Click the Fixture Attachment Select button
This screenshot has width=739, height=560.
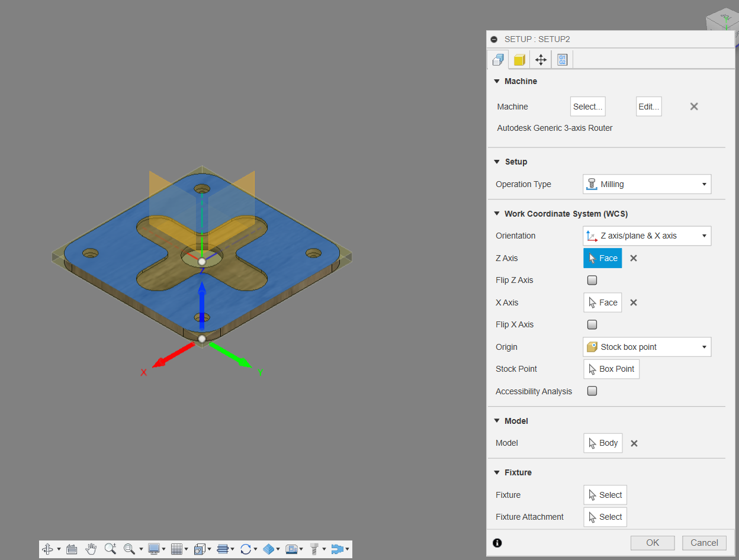pyautogui.click(x=605, y=517)
